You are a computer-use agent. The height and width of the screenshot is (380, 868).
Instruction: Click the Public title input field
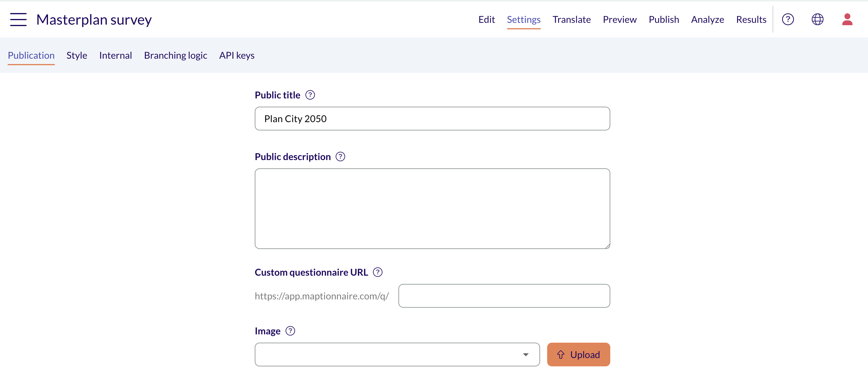tap(432, 119)
